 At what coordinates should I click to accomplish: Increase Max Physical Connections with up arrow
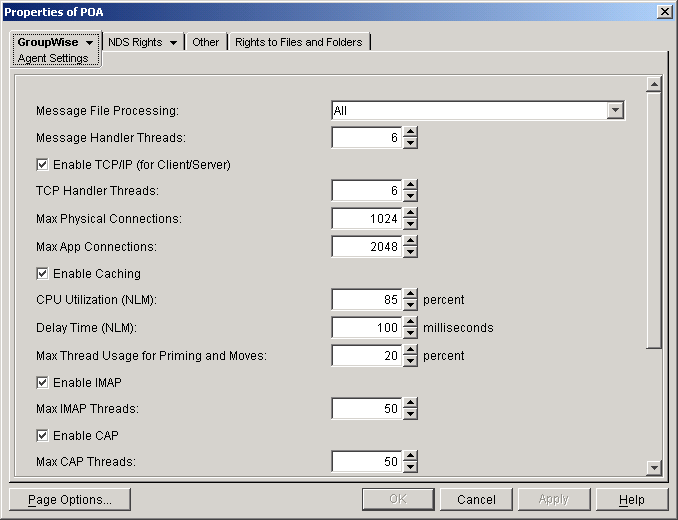pos(410,213)
